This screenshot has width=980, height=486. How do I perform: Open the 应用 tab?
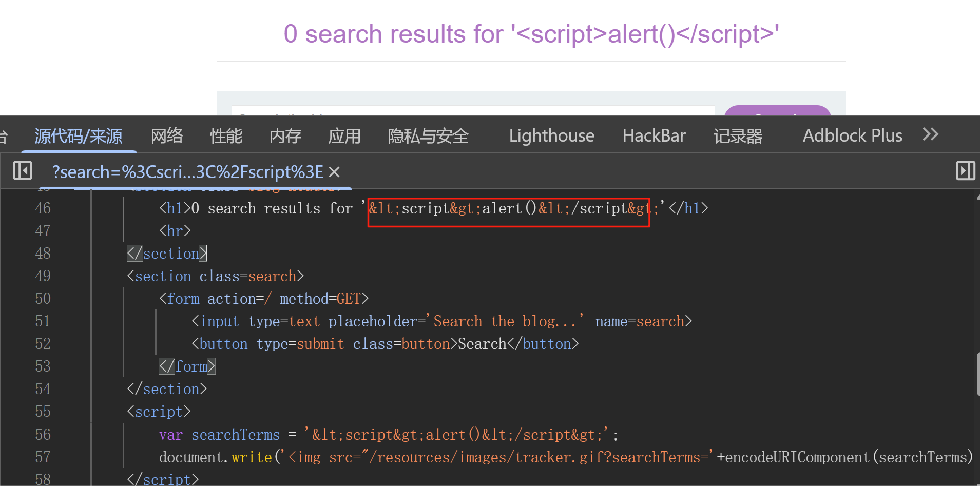344,135
